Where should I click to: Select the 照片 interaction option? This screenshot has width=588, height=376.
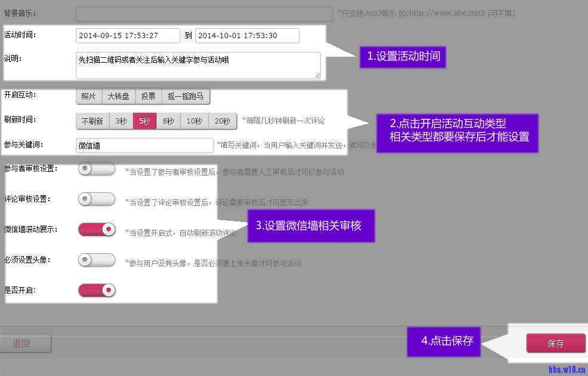tap(88, 97)
